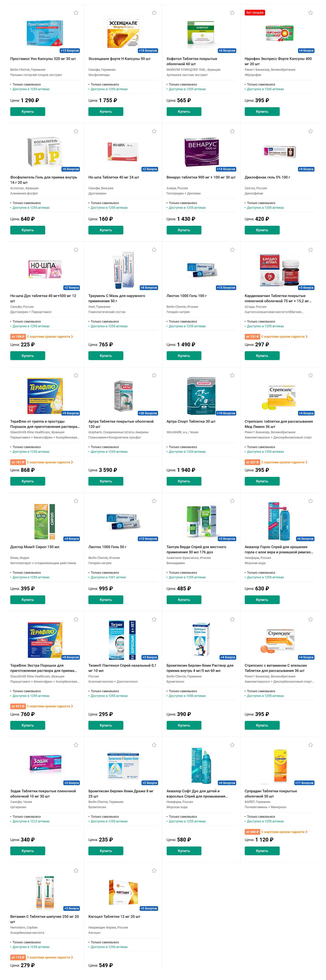Click Купить under Диклофенак гель
Screen dimensions: 326x980
(262, 230)
